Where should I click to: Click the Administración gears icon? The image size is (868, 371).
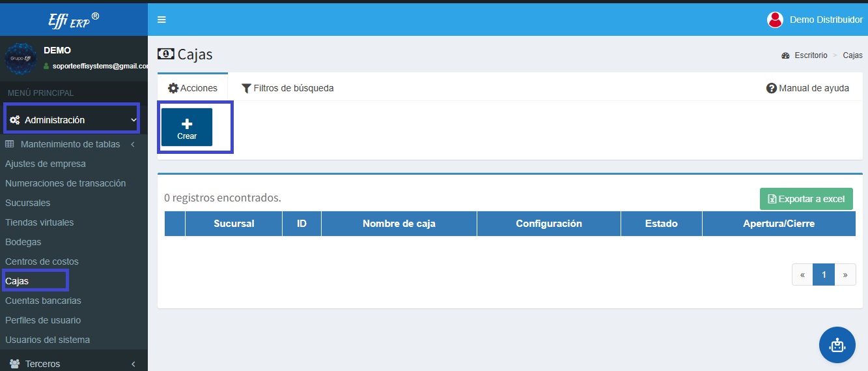14,120
